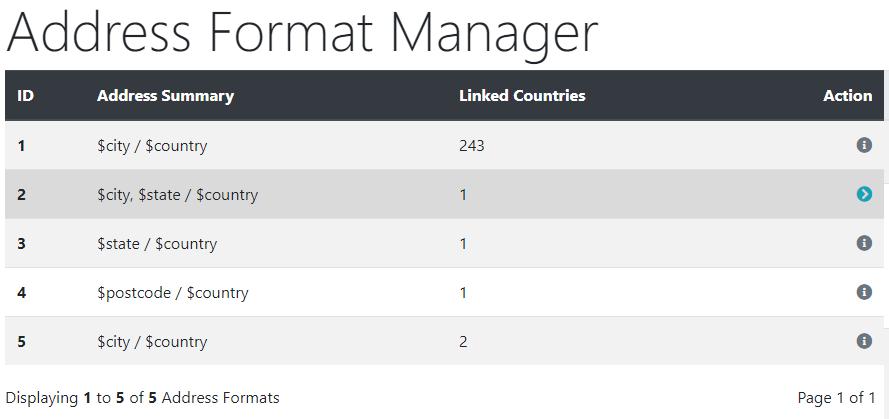Select row with ID 4
This screenshot has width=889, height=419.
(444, 292)
